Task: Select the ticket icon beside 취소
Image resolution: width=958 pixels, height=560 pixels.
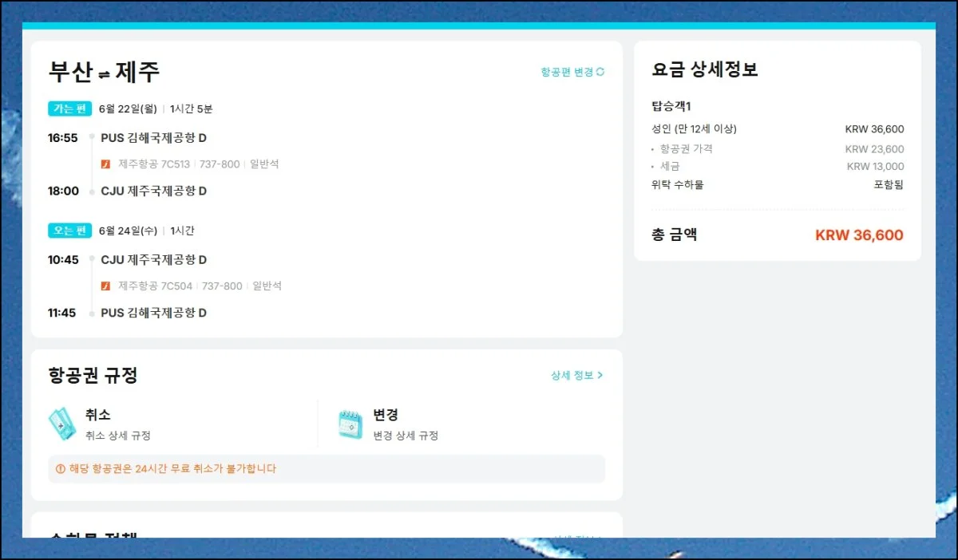Action: pyautogui.click(x=61, y=424)
